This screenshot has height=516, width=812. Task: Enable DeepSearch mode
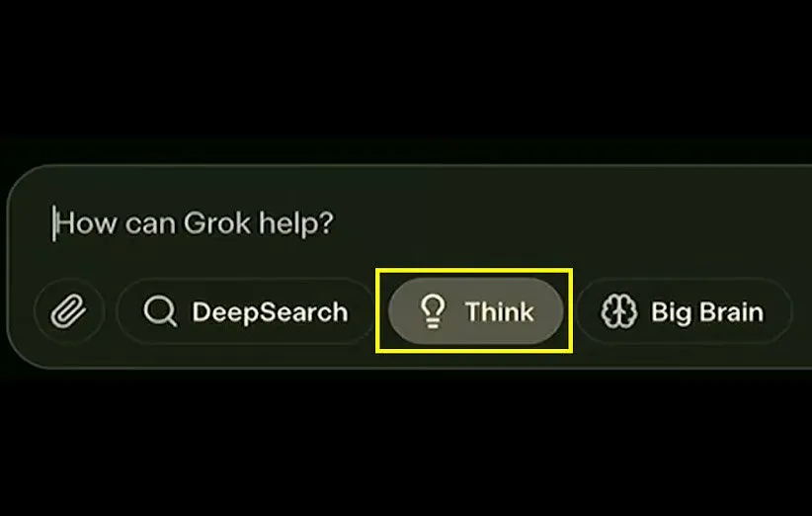click(x=246, y=311)
